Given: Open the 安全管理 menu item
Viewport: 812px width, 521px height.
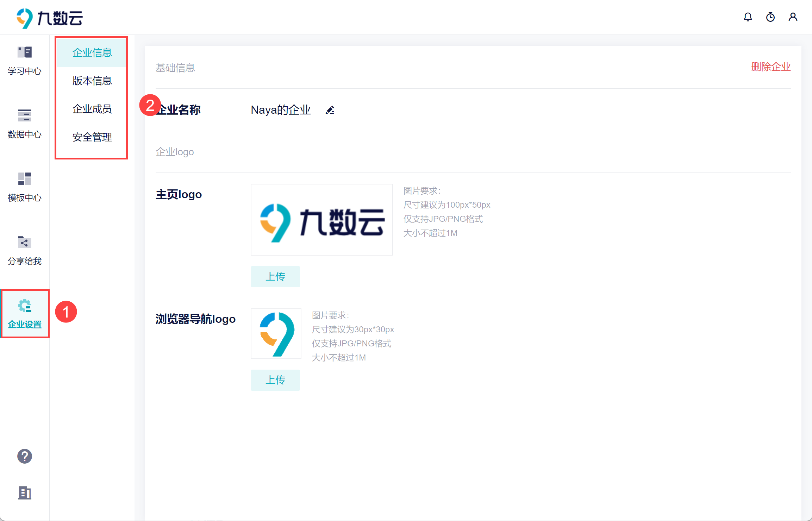Looking at the screenshot, I should 92,137.
